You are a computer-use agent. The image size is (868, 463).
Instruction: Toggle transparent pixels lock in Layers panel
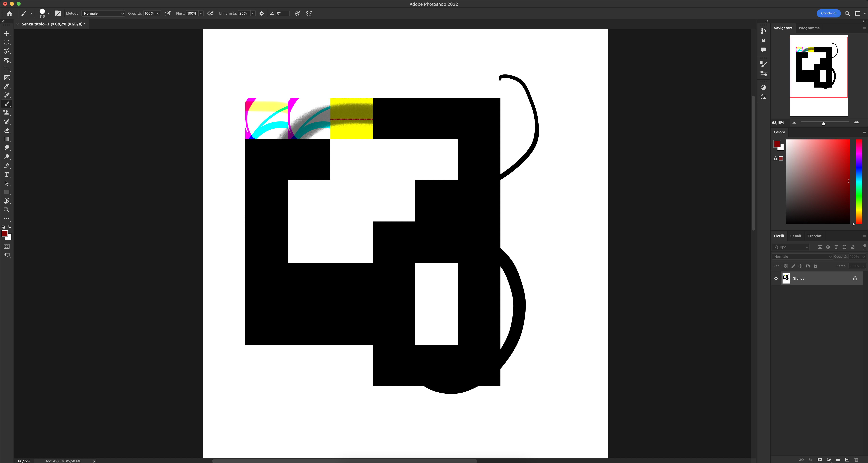(786, 266)
